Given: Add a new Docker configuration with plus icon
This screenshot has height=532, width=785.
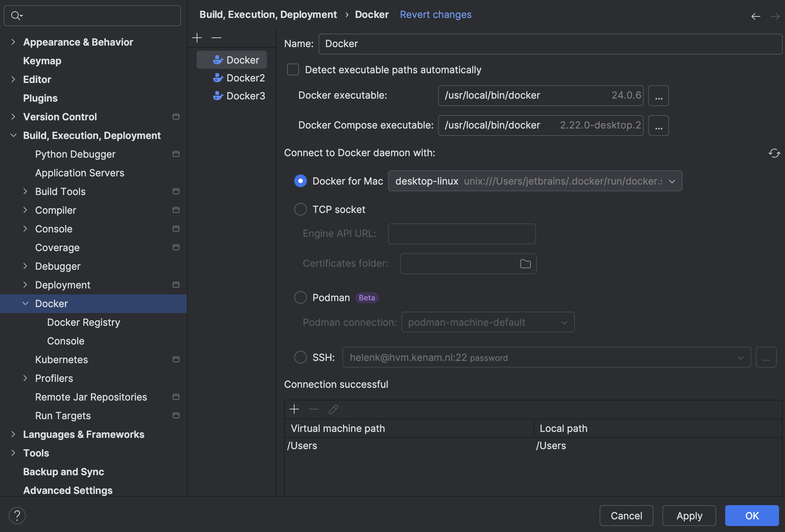Looking at the screenshot, I should [x=197, y=38].
